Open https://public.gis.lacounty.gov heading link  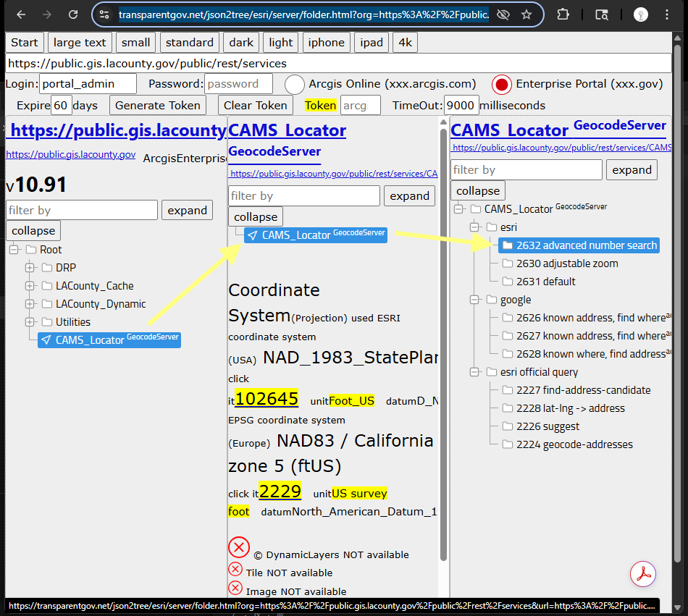(x=119, y=130)
